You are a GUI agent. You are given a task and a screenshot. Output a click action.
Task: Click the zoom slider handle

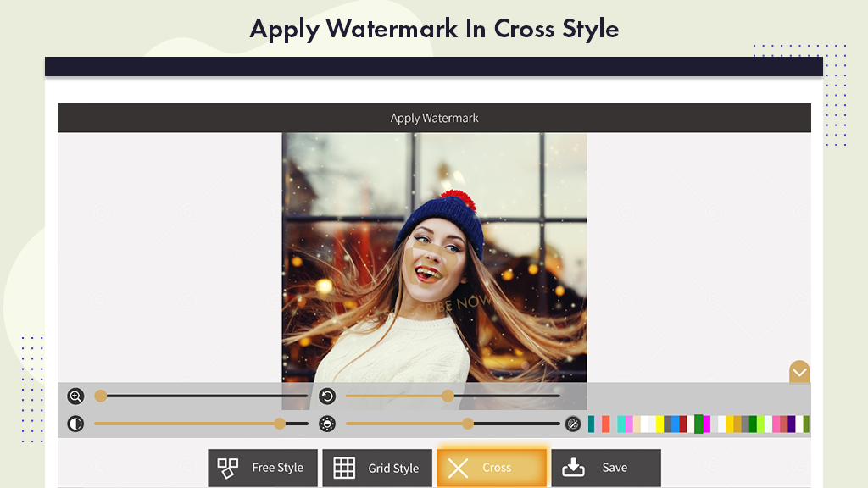[x=100, y=396]
